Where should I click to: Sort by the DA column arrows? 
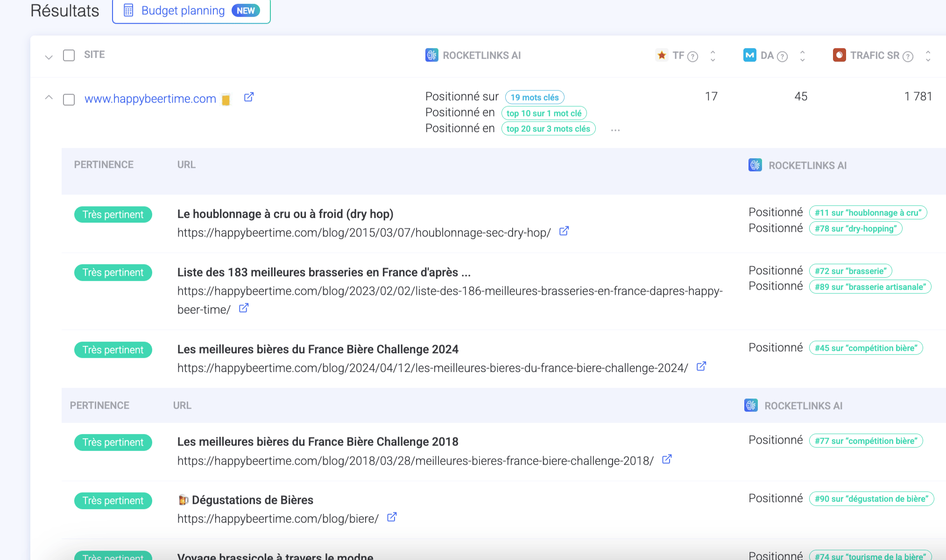tap(802, 56)
